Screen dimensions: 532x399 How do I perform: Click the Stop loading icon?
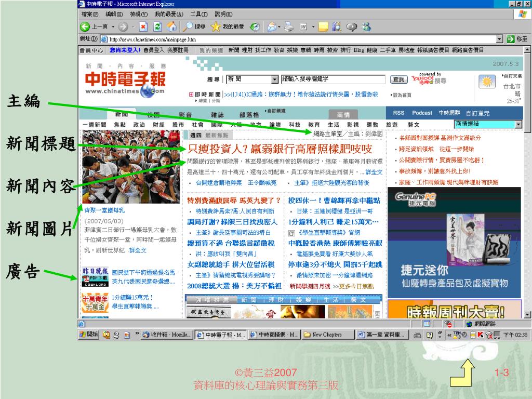click(143, 27)
